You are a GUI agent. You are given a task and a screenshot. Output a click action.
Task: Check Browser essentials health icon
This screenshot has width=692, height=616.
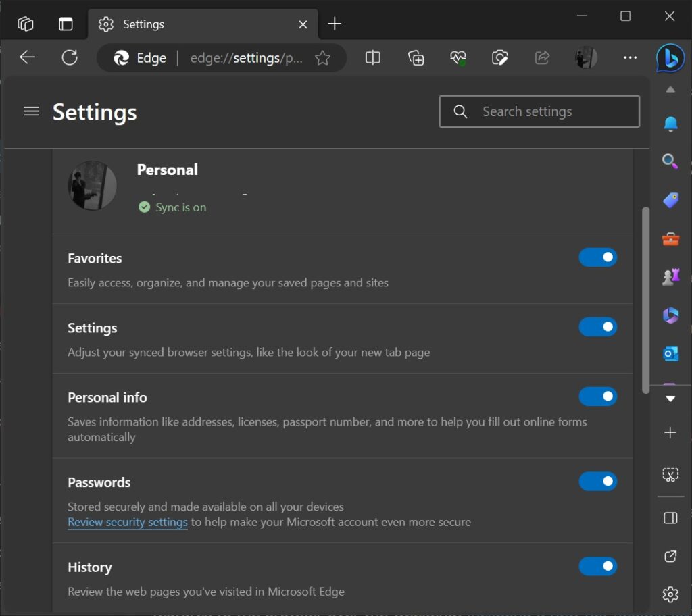tap(458, 57)
